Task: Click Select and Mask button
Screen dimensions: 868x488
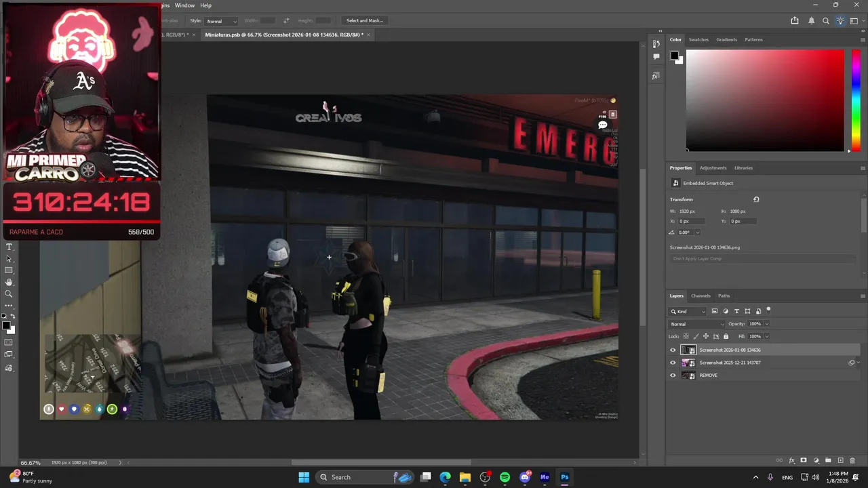Action: coord(365,20)
